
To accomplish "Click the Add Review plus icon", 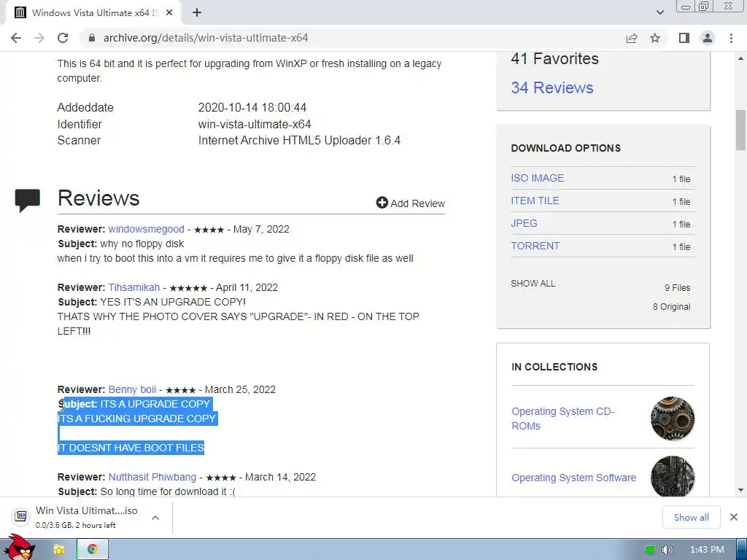I will coord(382,203).
